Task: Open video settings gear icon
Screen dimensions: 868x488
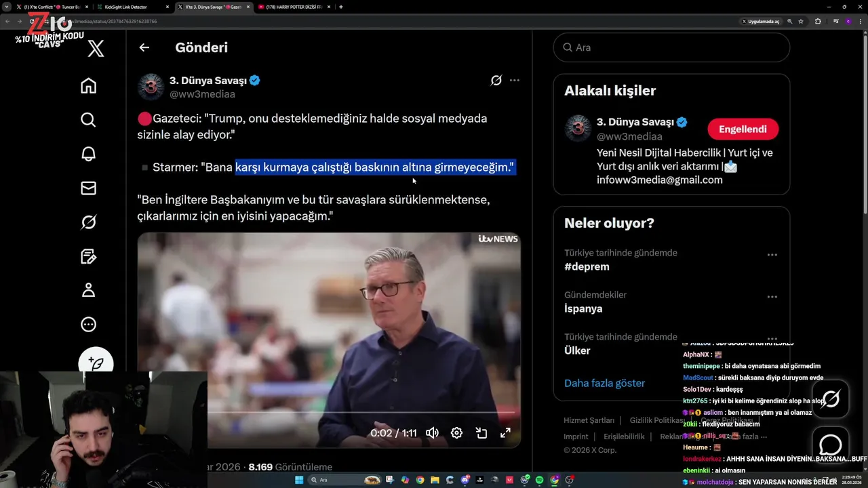Action: pyautogui.click(x=456, y=433)
